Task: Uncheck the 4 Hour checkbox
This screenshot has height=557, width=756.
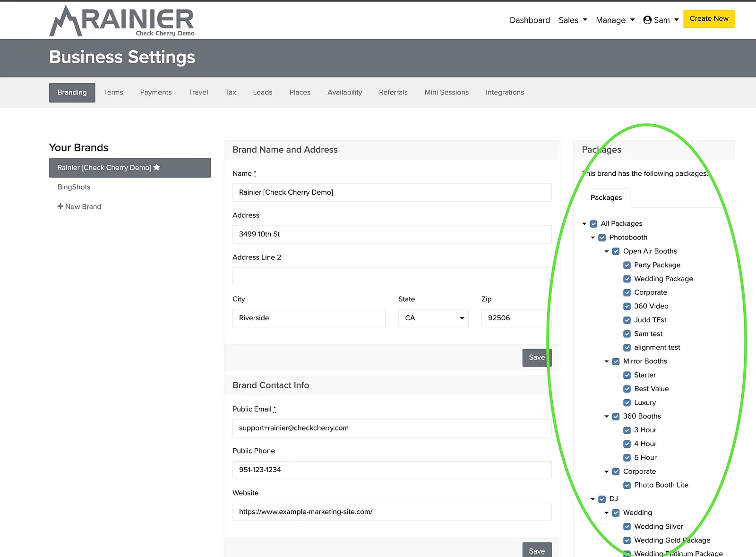Action: (x=627, y=444)
